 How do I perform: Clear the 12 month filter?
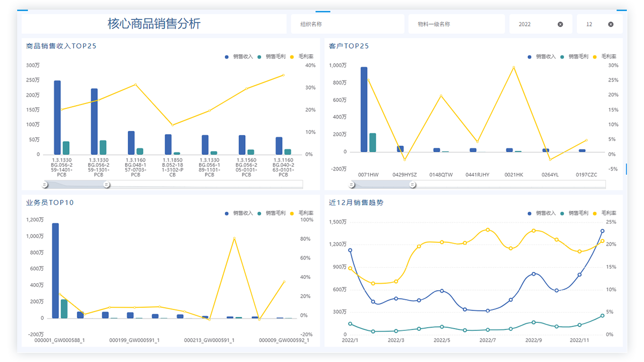pyautogui.click(x=611, y=24)
